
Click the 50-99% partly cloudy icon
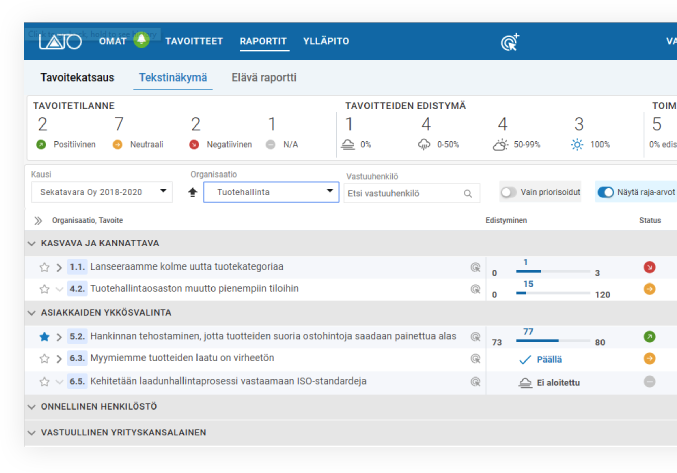click(x=500, y=145)
